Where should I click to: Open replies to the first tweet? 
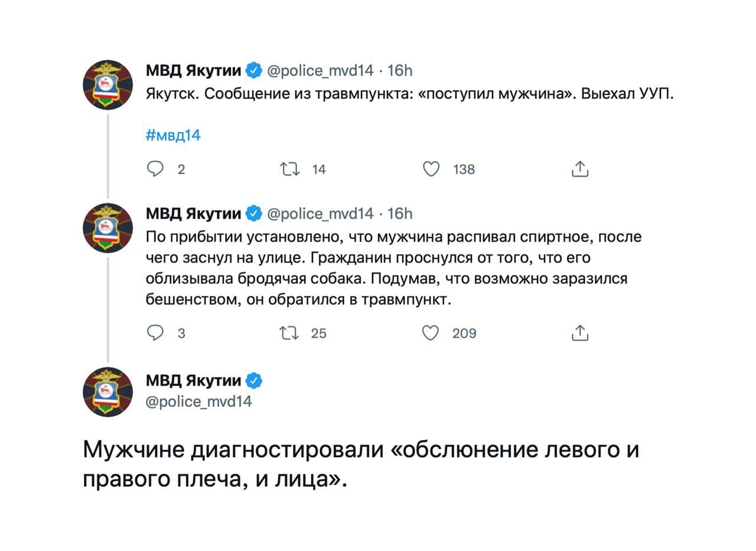click(x=155, y=169)
